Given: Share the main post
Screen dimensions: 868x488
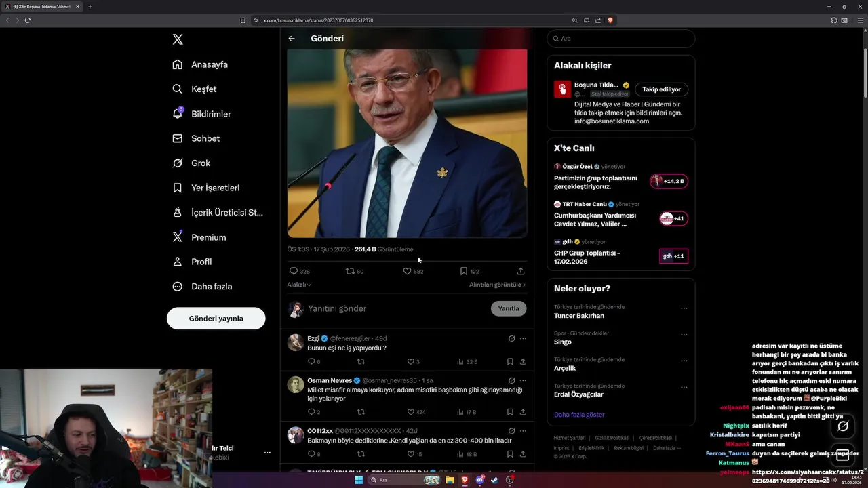Looking at the screenshot, I should (x=520, y=271).
